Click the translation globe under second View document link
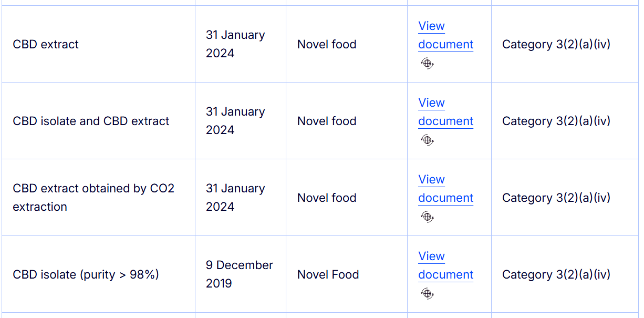 tap(427, 140)
